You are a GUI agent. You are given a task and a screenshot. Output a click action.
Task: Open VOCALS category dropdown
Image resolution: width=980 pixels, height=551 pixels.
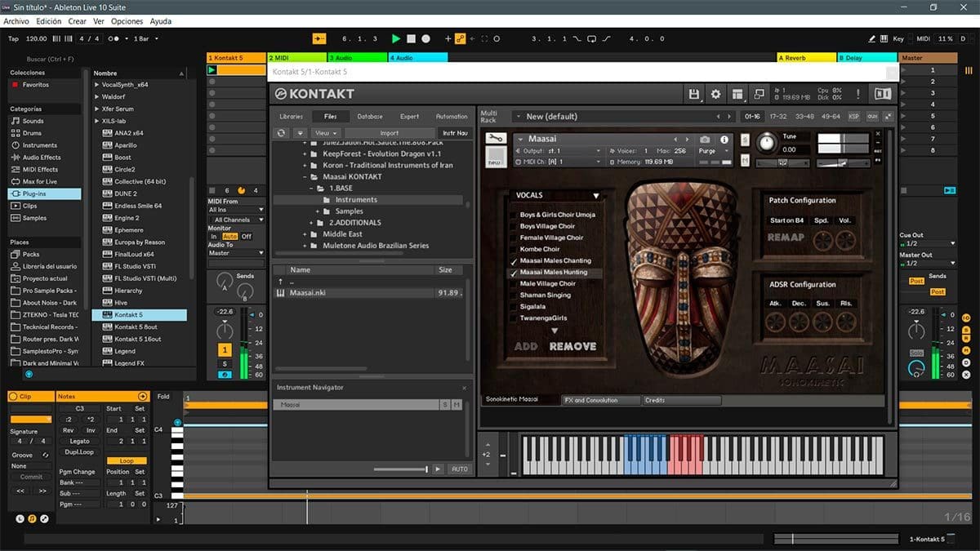coord(557,196)
